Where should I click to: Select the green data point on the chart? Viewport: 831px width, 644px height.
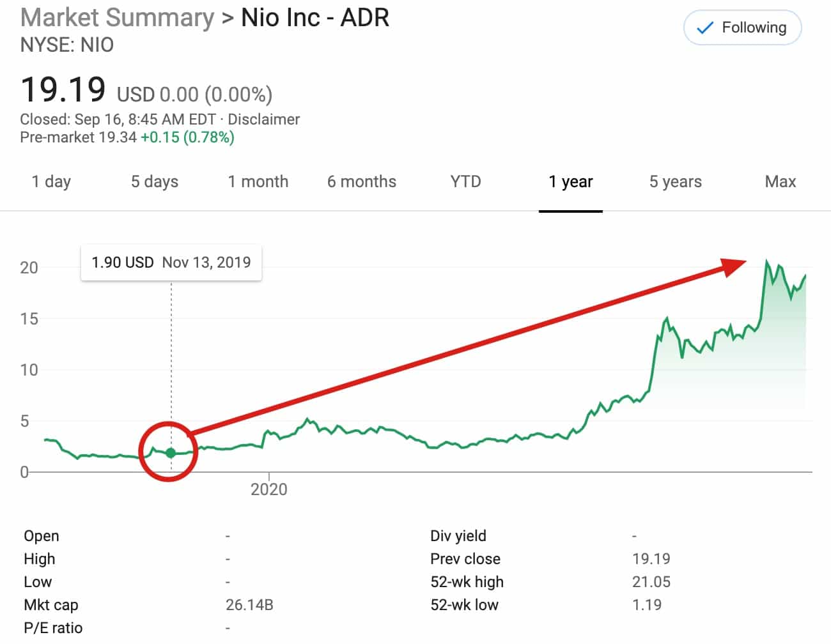pos(171,452)
